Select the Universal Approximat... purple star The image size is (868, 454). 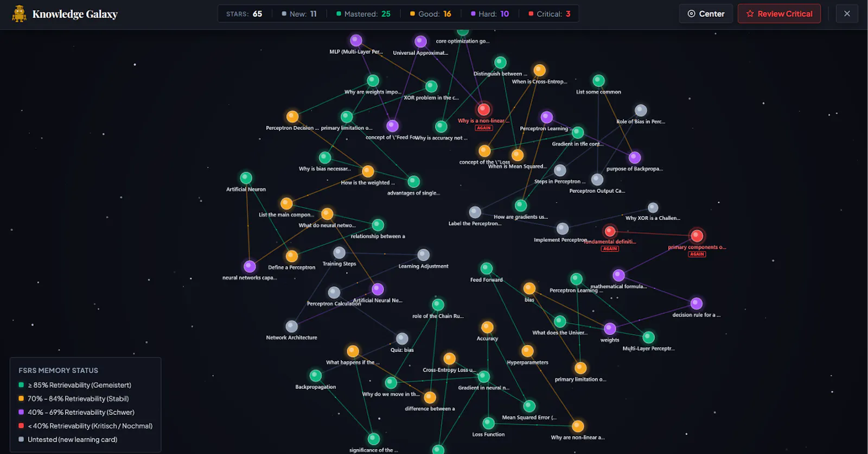420,41
